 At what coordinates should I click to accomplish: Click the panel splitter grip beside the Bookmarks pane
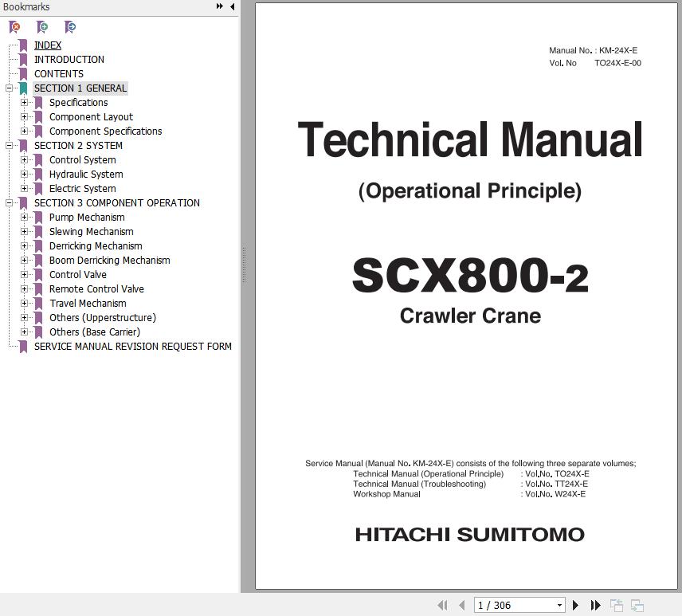click(244, 265)
